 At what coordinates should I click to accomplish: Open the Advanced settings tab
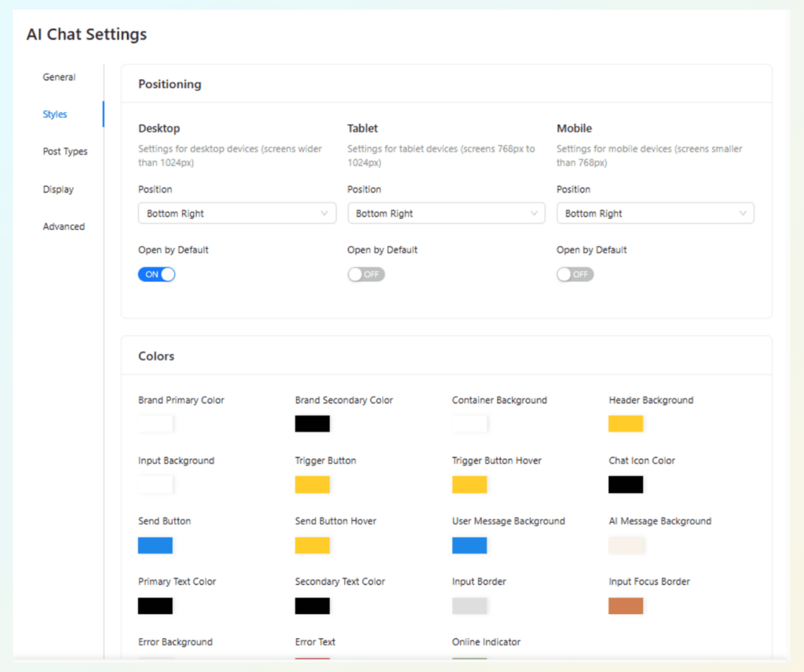tap(64, 226)
